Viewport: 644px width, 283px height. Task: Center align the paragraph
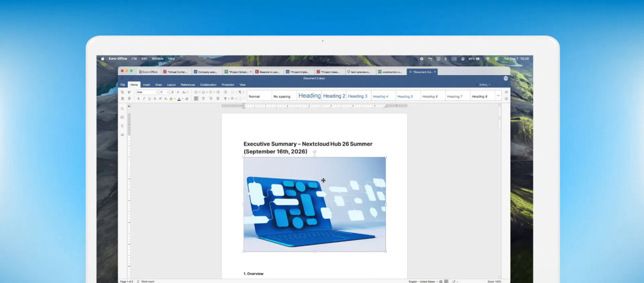[x=203, y=98]
